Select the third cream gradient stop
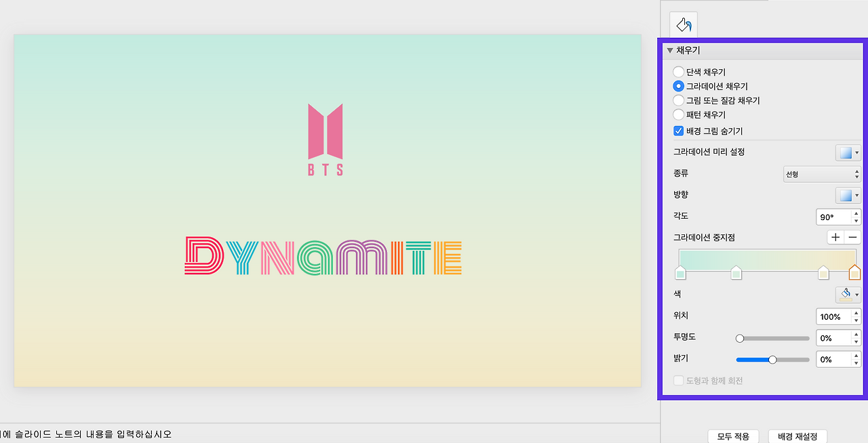868x443 pixels. 823,272
